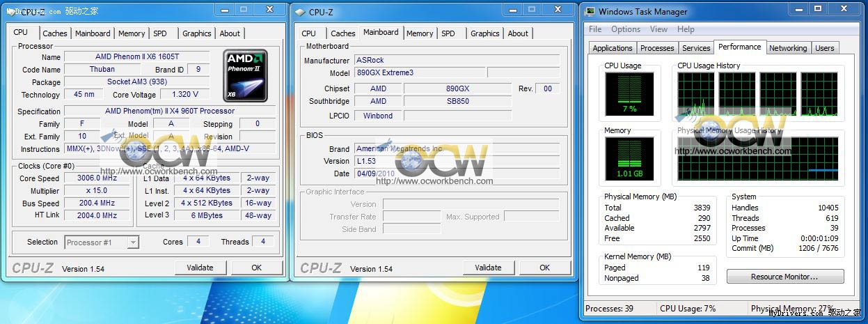
Task: Click Physical Memory Total value 3839
Action: tap(702, 208)
